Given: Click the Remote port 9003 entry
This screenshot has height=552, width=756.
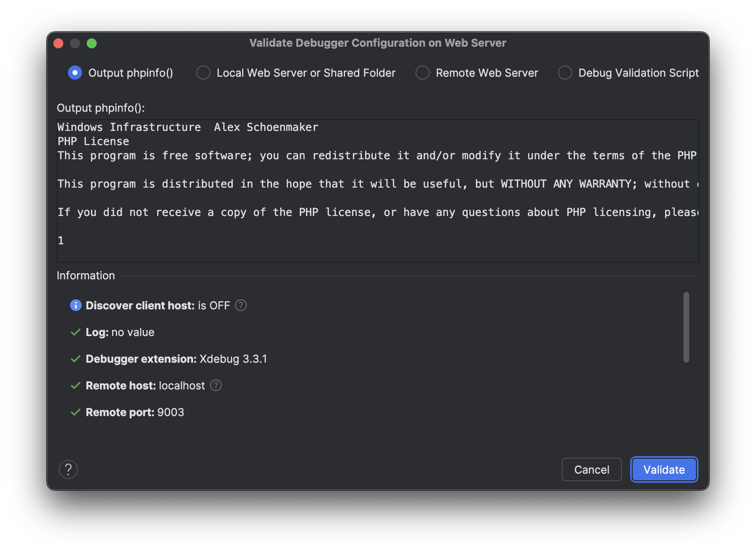Looking at the screenshot, I should point(135,412).
